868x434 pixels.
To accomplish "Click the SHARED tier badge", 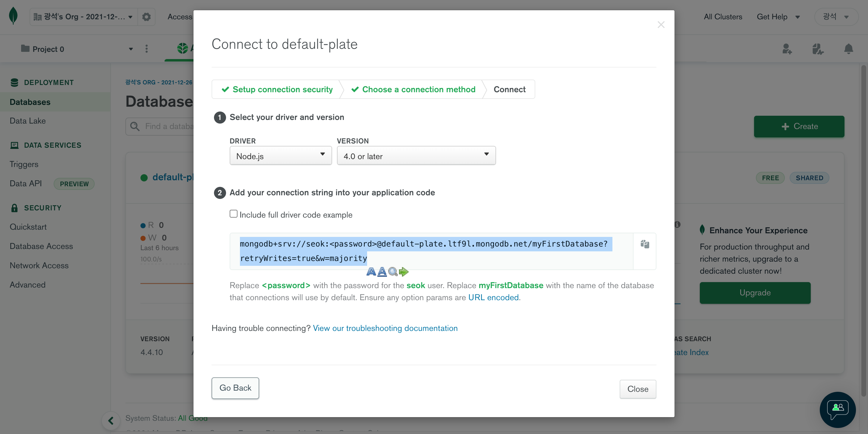I will pyautogui.click(x=809, y=178).
